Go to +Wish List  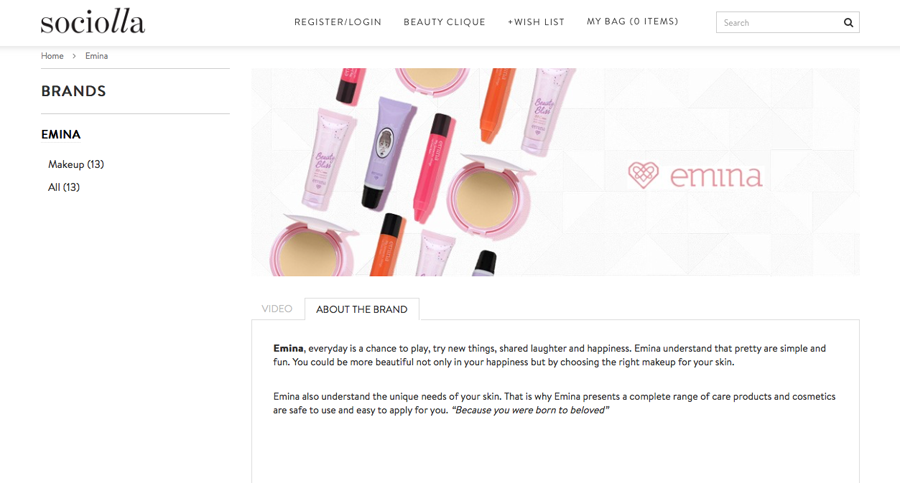[536, 22]
